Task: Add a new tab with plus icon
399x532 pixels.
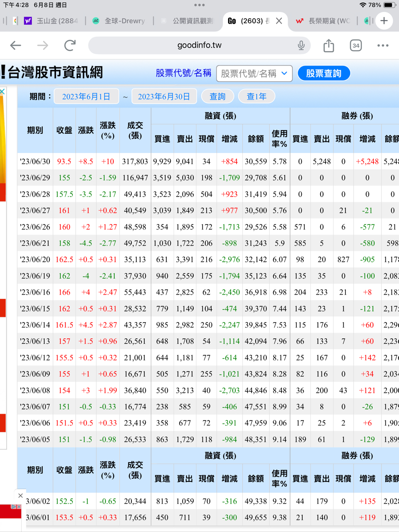Action: click(x=384, y=21)
